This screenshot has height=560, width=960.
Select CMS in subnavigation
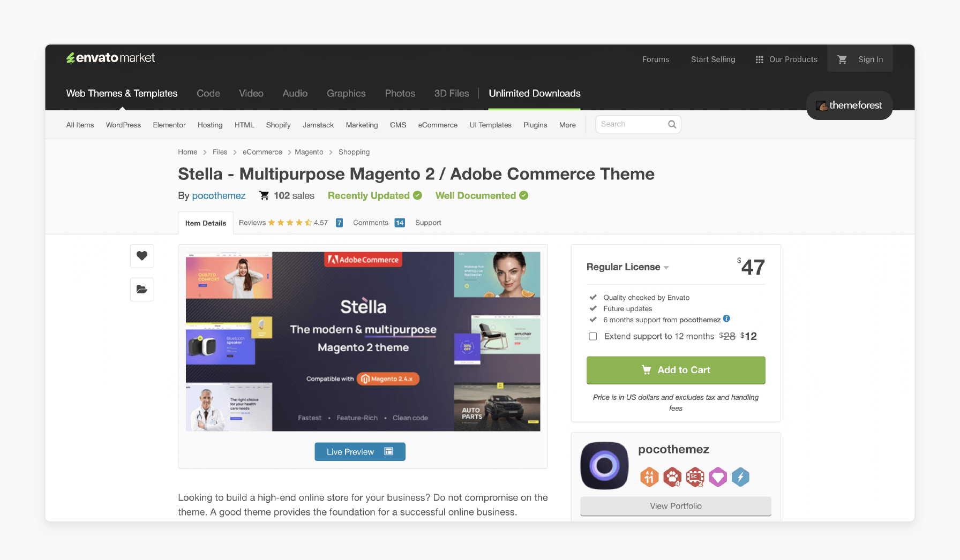tap(398, 125)
